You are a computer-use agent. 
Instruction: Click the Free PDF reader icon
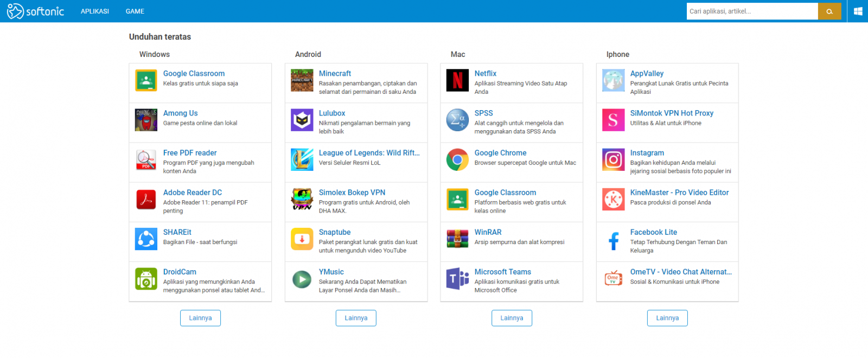pyautogui.click(x=146, y=159)
